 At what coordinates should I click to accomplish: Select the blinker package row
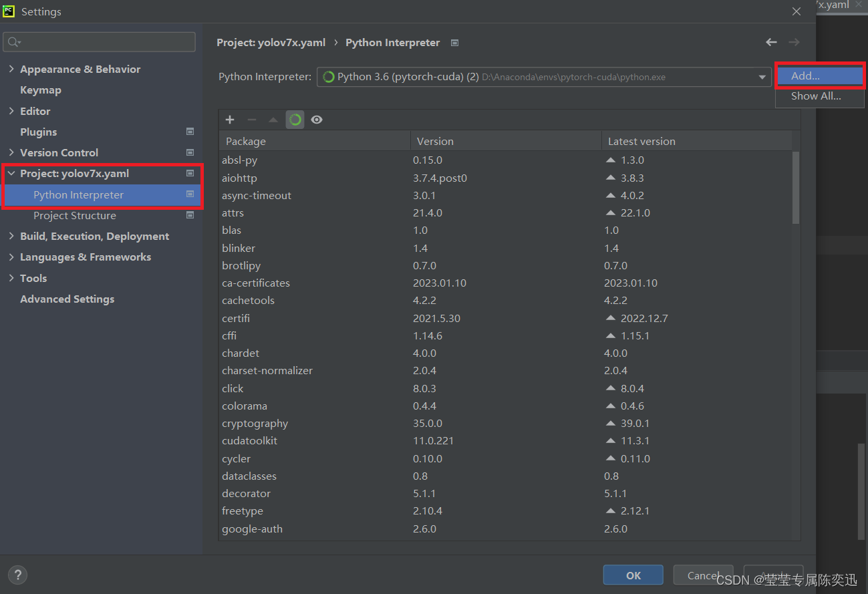[506, 248]
